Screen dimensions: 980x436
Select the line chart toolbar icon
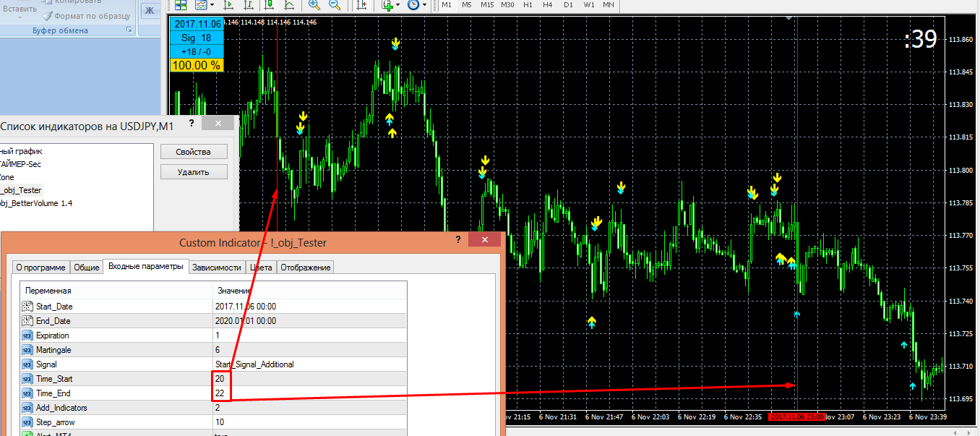289,4
